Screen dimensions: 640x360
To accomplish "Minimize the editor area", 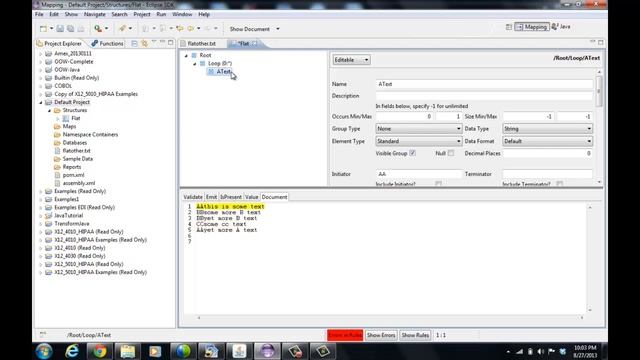I will [593, 42].
